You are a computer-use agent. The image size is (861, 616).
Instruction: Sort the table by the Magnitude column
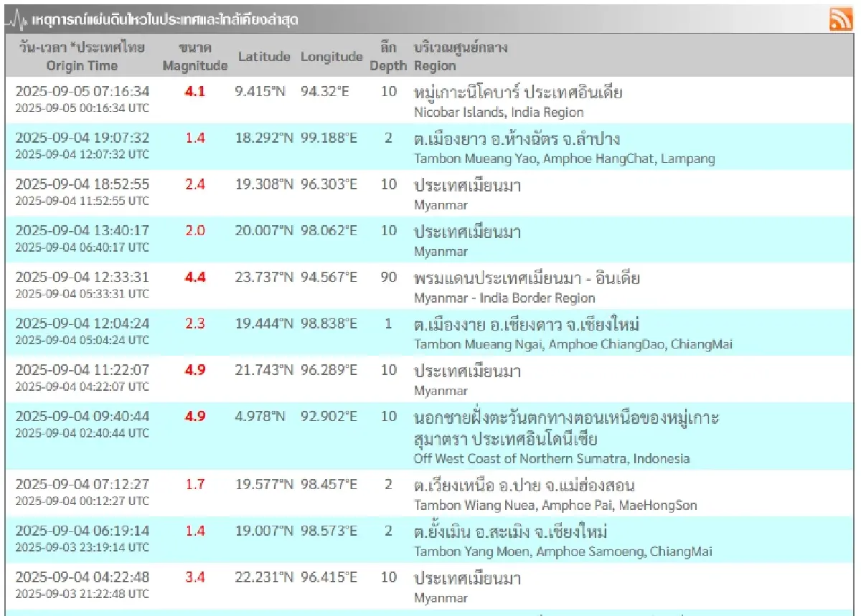195,57
